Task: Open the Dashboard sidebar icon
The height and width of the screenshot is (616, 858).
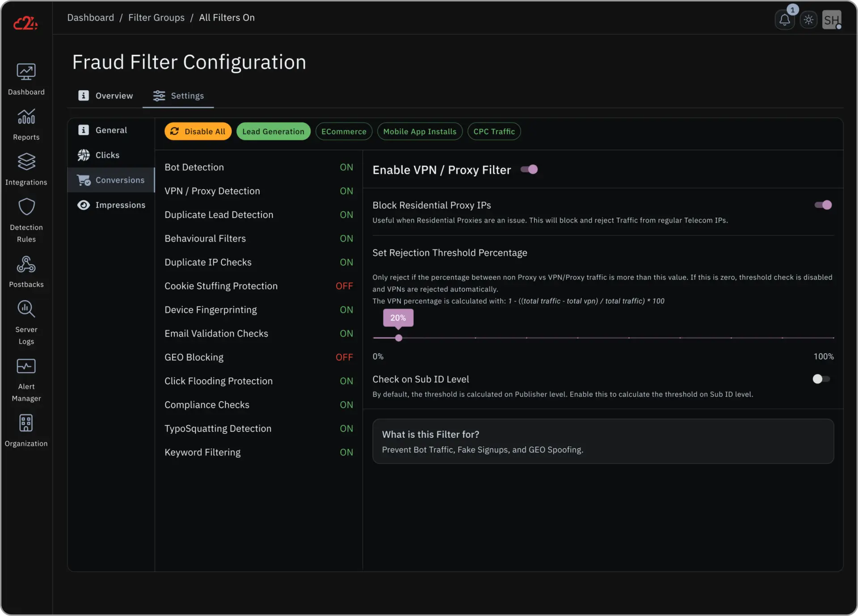Action: [x=26, y=72]
